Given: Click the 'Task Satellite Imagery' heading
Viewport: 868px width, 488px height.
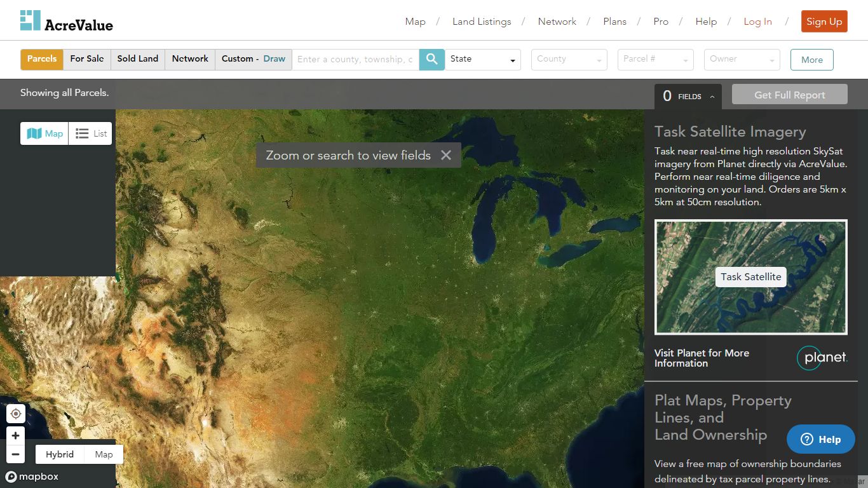Looking at the screenshot, I should 730,132.
